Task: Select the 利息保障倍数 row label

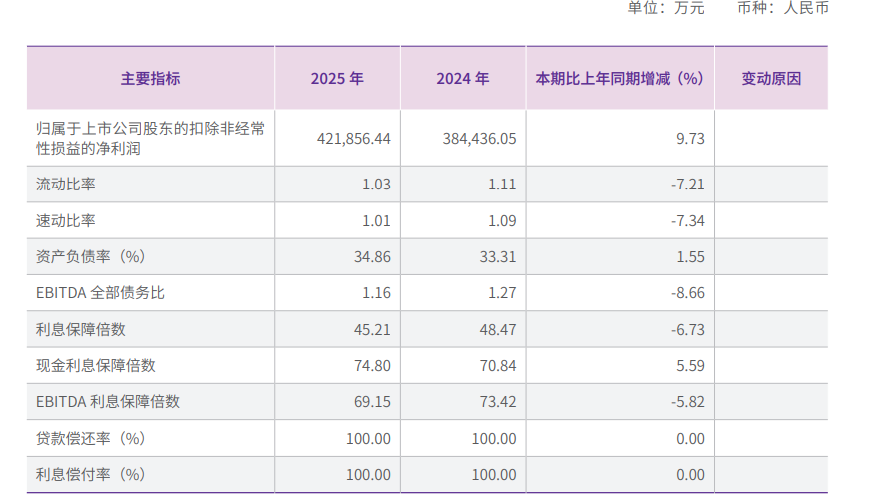Action: tap(81, 329)
